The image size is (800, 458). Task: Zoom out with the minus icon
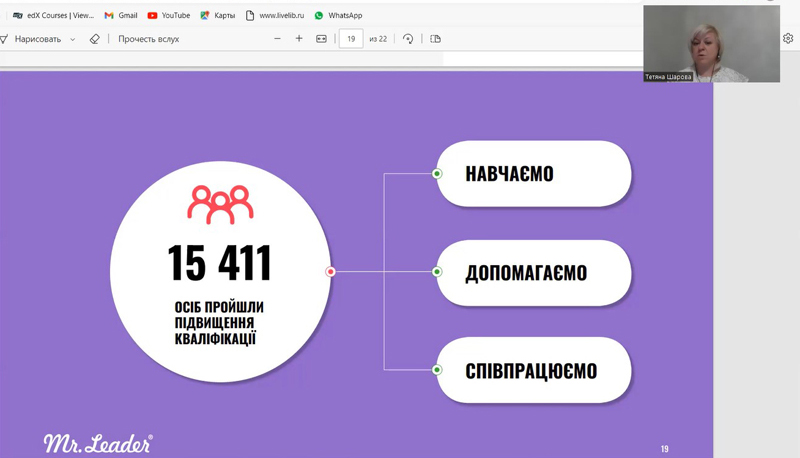pos(277,39)
